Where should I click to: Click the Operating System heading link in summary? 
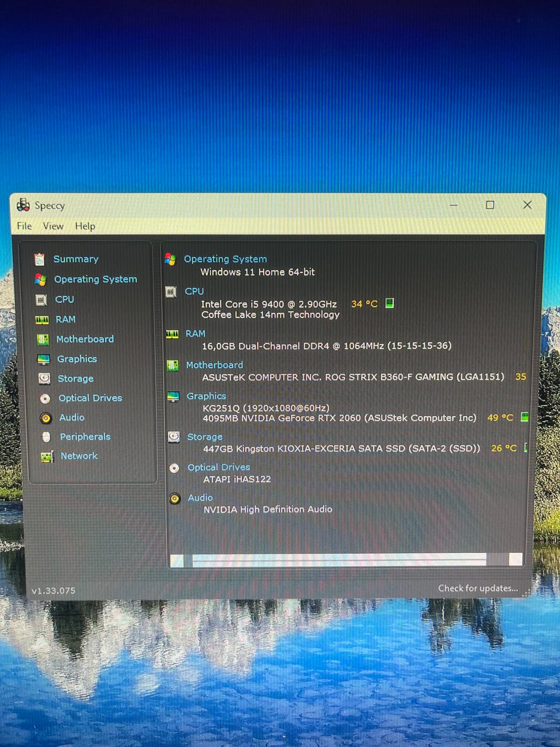coord(226,259)
